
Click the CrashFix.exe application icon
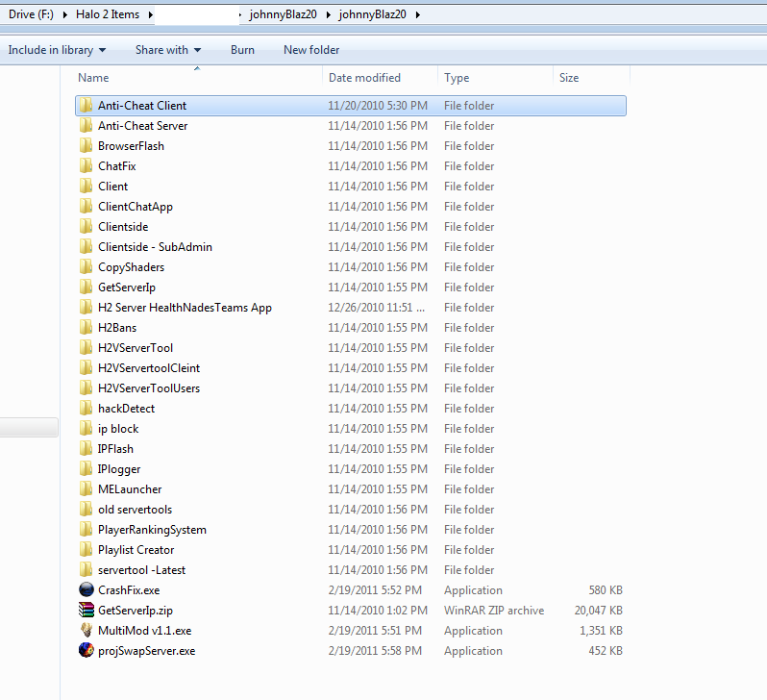(x=87, y=590)
